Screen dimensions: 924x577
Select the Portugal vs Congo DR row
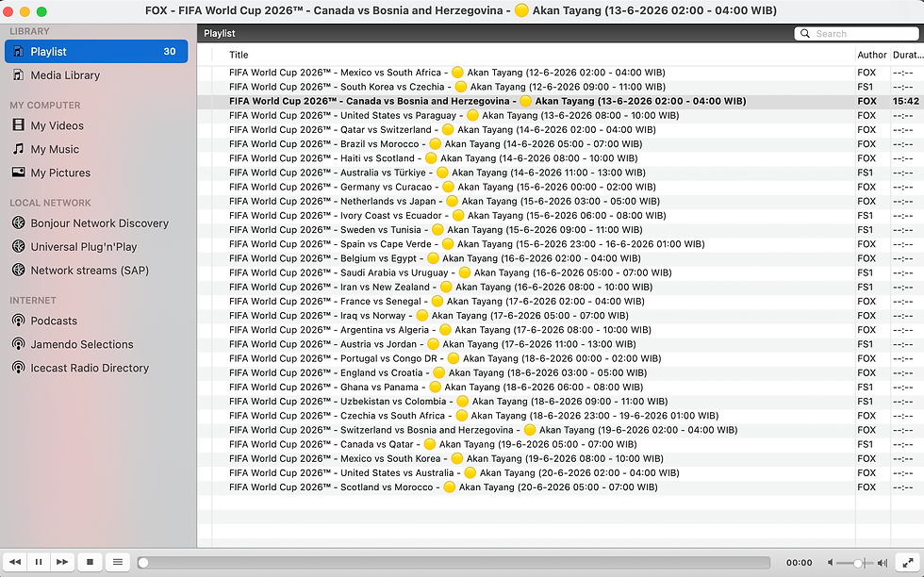click(x=560, y=358)
